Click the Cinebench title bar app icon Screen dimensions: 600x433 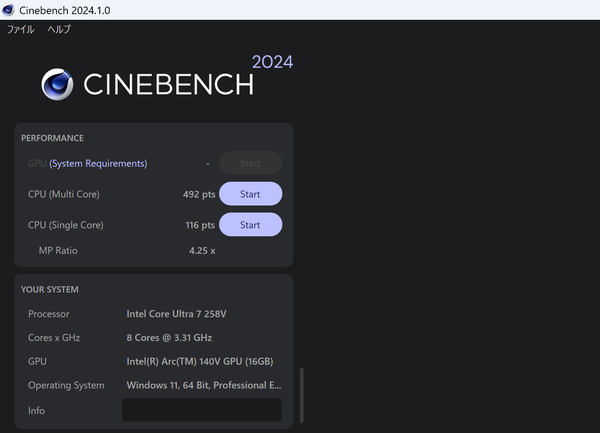(x=8, y=10)
